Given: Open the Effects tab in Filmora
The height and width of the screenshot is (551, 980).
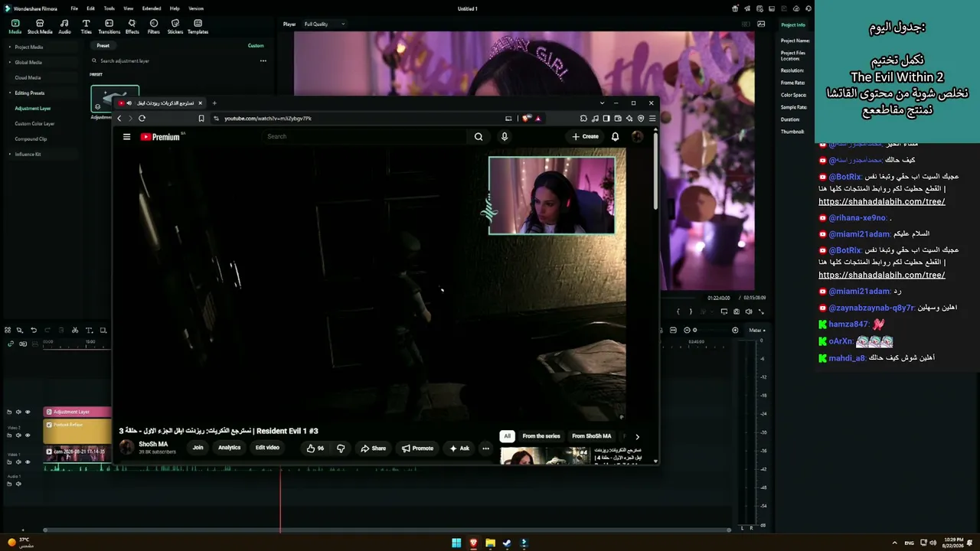Looking at the screenshot, I should tap(132, 27).
